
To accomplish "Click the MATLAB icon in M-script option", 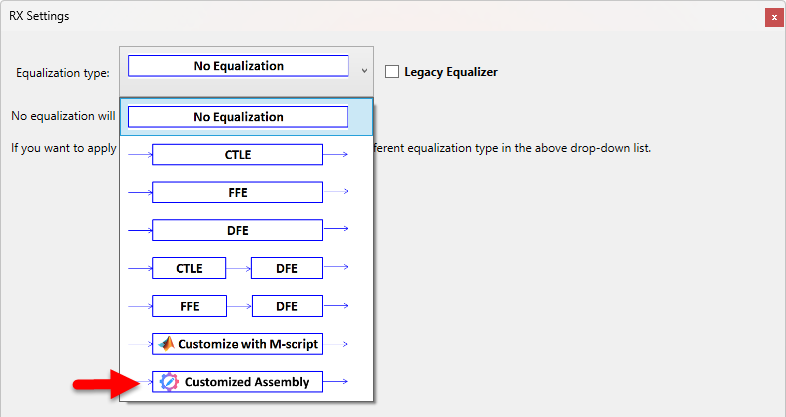I will pos(166,343).
